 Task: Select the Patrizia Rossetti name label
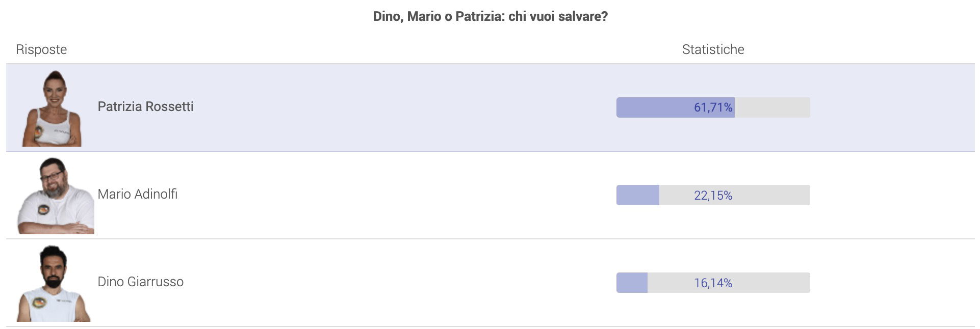145,106
